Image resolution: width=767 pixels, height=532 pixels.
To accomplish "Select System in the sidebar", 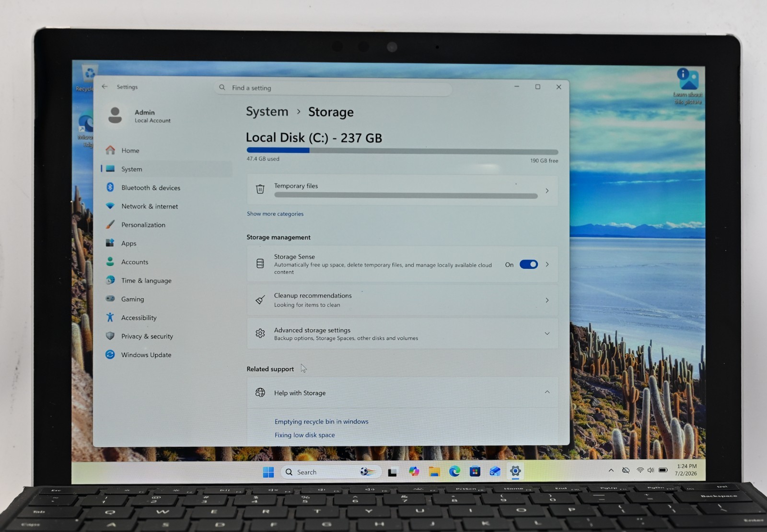I will 166,169.
